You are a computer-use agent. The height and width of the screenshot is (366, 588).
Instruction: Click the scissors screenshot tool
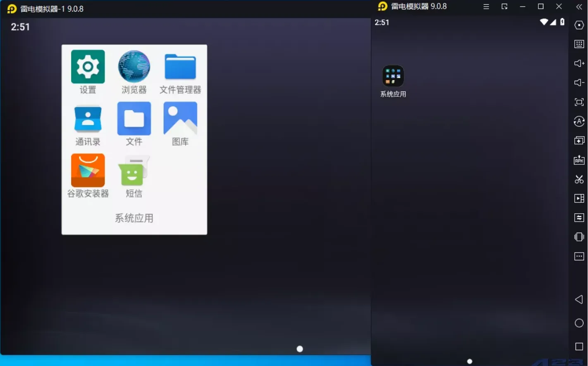coord(579,179)
